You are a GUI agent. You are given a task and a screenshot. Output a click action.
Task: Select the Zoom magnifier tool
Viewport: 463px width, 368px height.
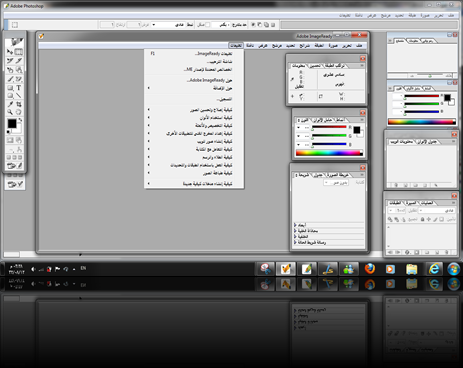[x=10, y=112]
